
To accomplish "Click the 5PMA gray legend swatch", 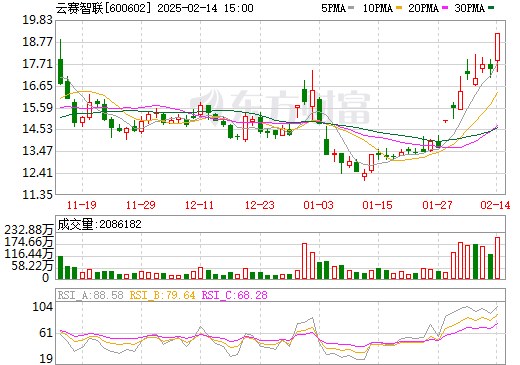I will pyautogui.click(x=351, y=8).
